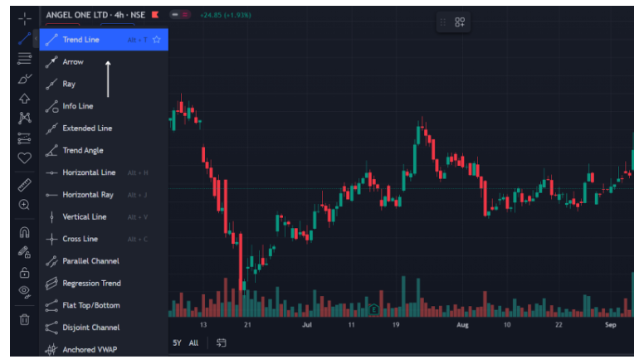Screen dimensions: 644x364
Task: Toggle magnet mode on
Action: pos(24,233)
